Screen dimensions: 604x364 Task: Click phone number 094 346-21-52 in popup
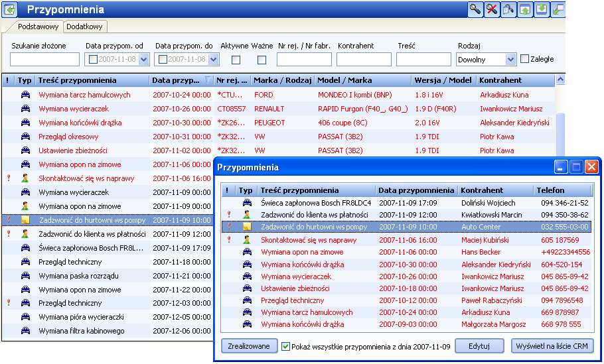[565, 203]
